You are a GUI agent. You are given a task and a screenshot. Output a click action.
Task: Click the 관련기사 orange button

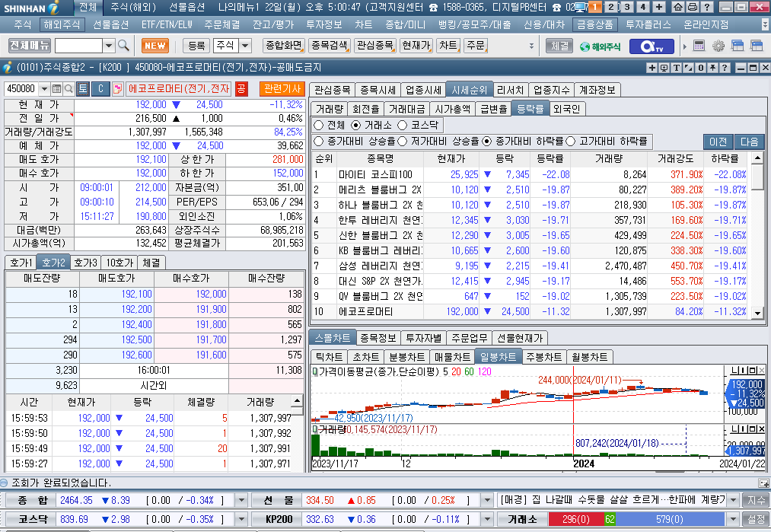282,89
